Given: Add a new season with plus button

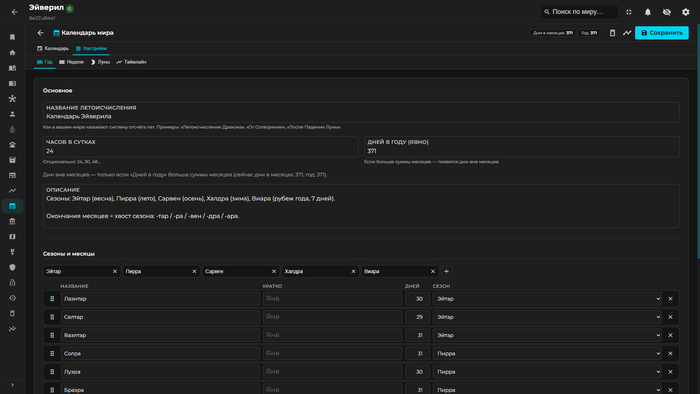Looking at the screenshot, I should click(x=446, y=271).
